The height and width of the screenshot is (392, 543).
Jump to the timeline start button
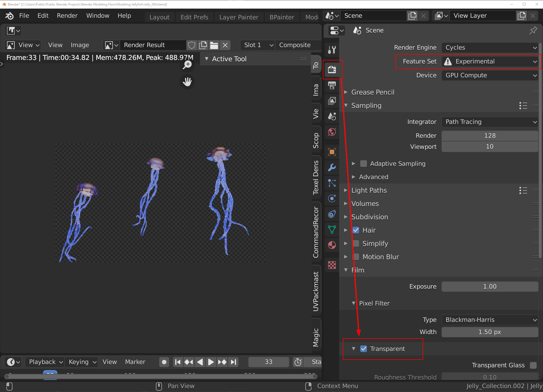coord(178,362)
